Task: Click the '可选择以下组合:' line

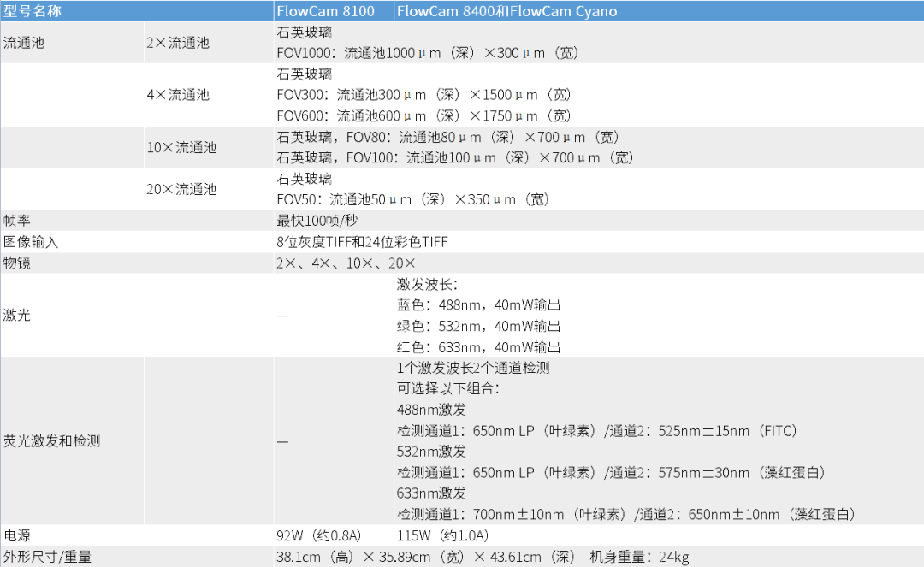Action: (448, 388)
